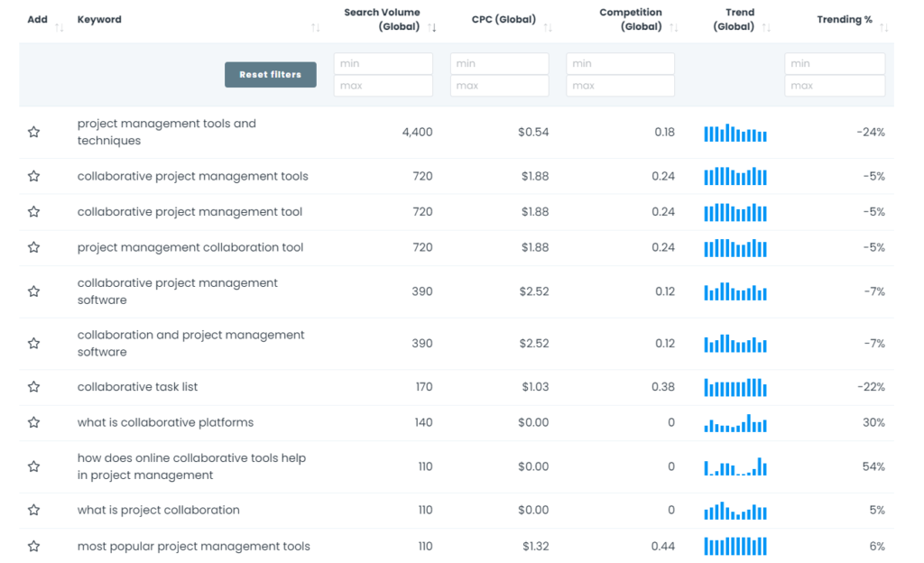Toggle the star on 'collaboration and project management software'
The image size is (924, 563).
(x=33, y=344)
